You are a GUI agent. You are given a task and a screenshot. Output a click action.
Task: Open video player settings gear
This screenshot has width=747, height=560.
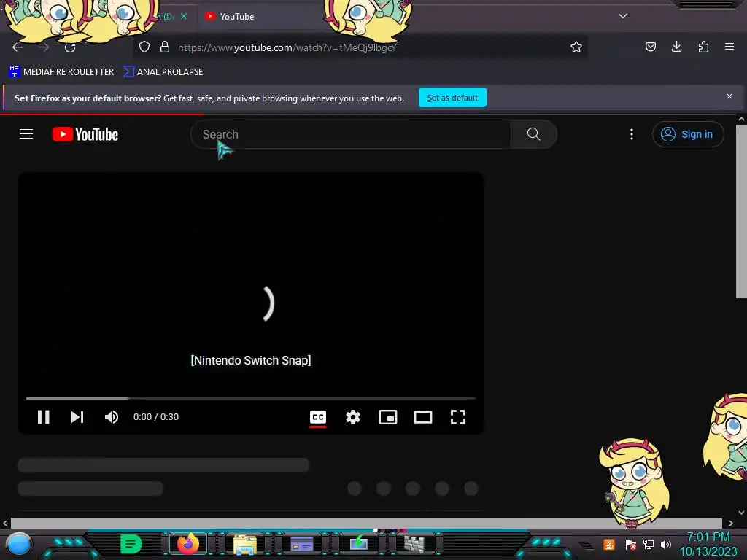coord(353,417)
